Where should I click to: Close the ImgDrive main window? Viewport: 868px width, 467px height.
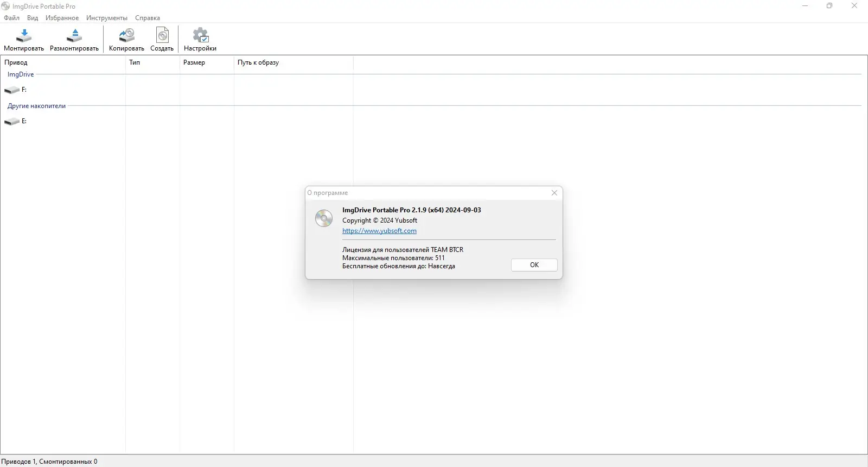pos(854,6)
